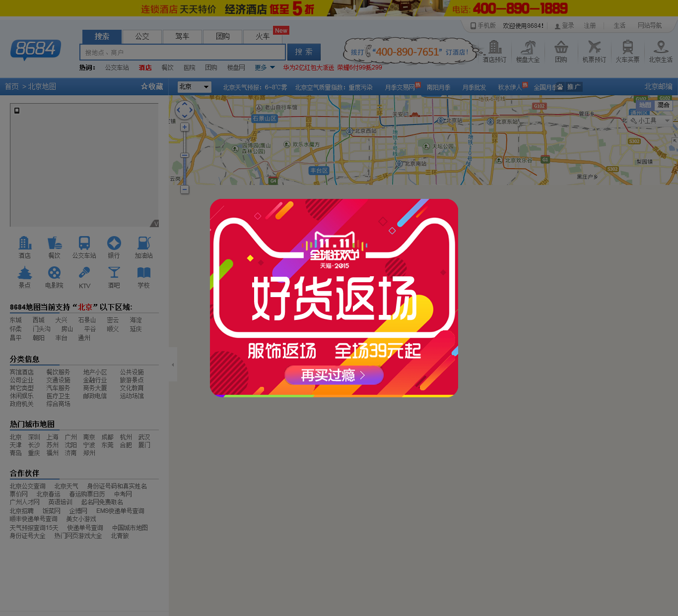Open 北京天气 partner link

(x=67, y=487)
